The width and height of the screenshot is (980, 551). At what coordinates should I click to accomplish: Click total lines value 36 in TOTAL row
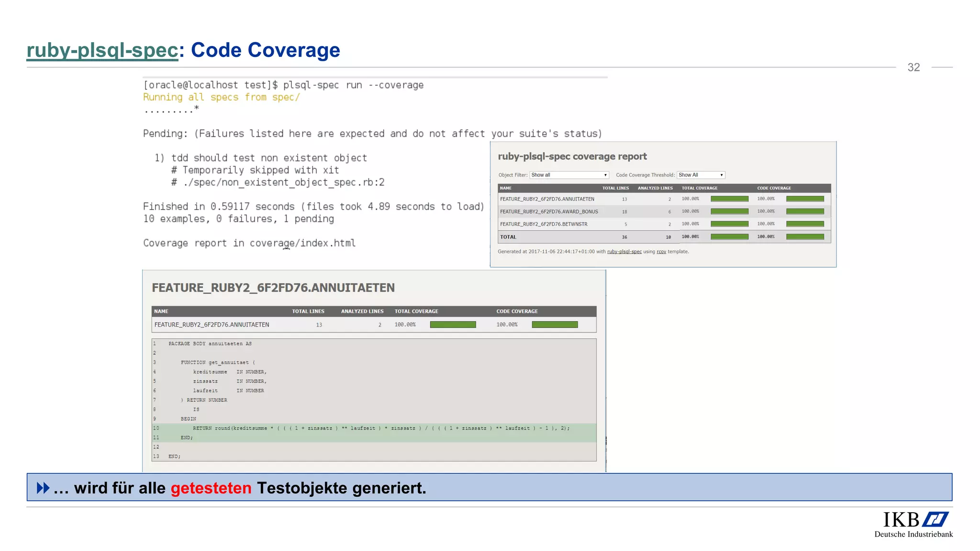[x=624, y=237]
